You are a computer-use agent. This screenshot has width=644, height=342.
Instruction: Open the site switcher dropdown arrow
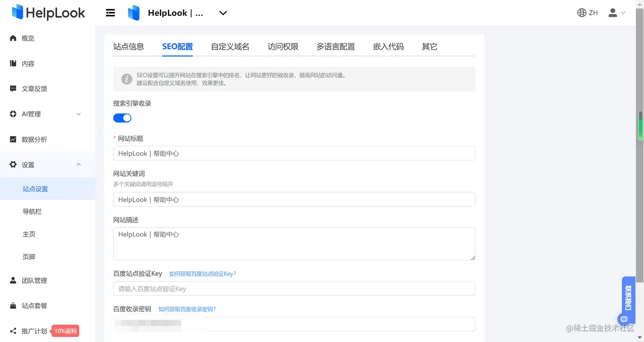223,13
